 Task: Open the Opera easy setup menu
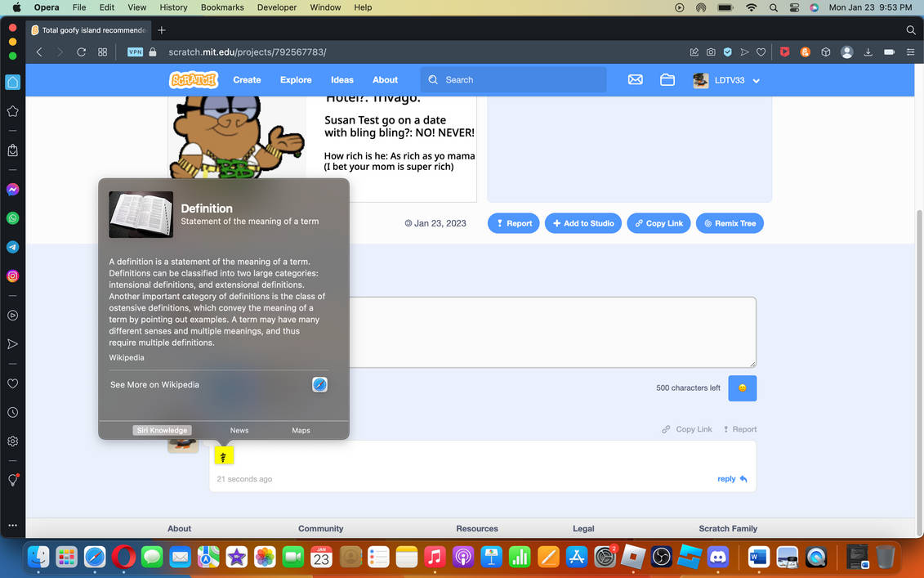coord(910,52)
